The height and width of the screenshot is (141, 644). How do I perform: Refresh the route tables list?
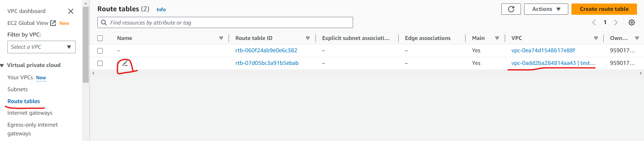pyautogui.click(x=511, y=9)
